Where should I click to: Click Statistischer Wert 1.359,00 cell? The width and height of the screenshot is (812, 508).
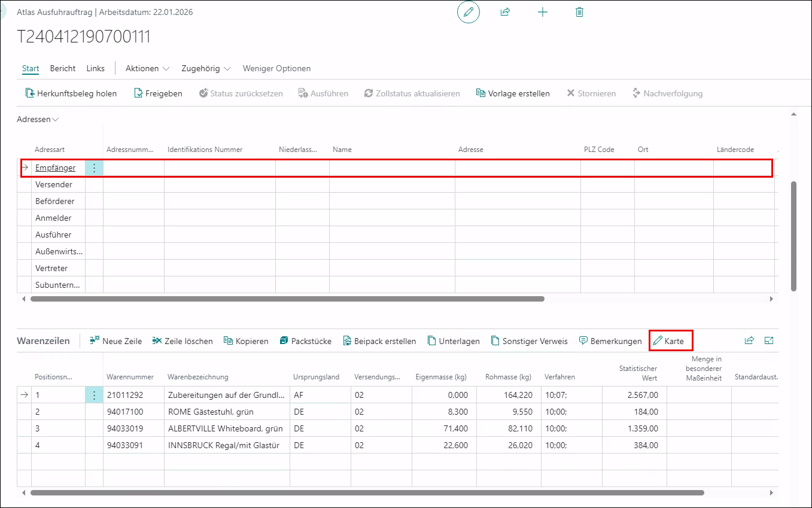pyautogui.click(x=634, y=428)
